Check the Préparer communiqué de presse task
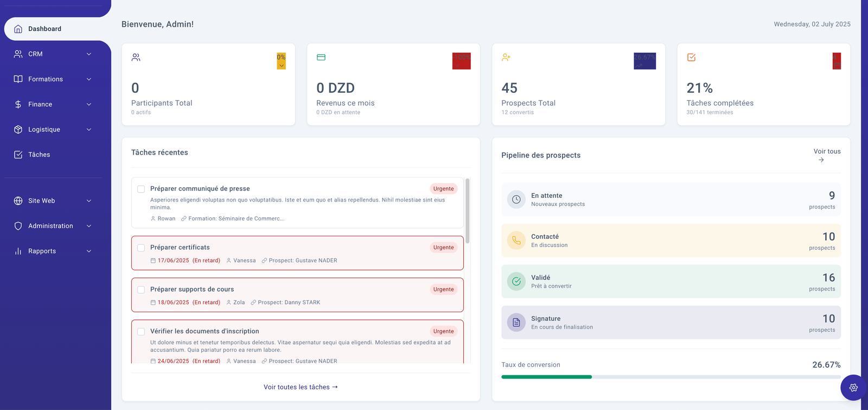Screen dimensions: 868x410 coord(141,189)
